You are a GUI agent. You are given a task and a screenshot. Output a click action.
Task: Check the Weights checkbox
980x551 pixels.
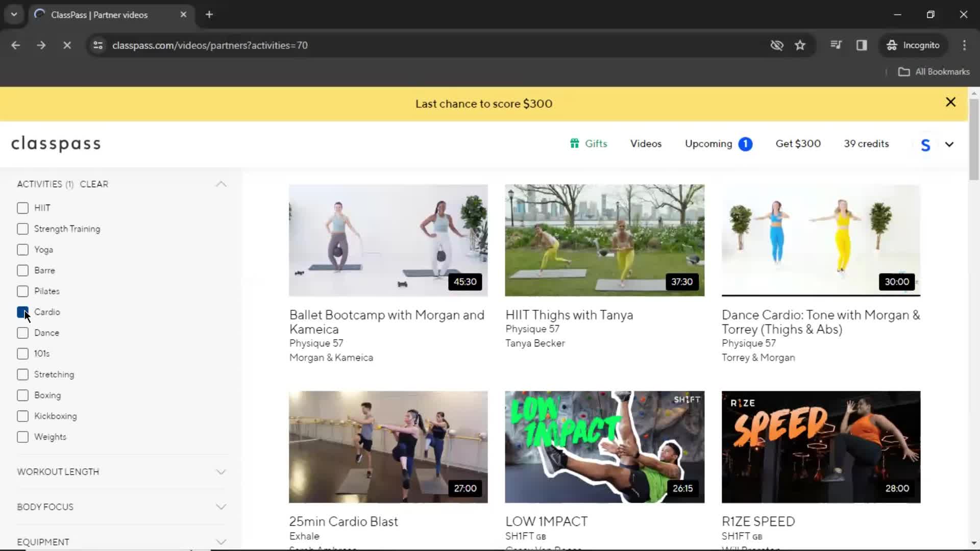tap(22, 437)
